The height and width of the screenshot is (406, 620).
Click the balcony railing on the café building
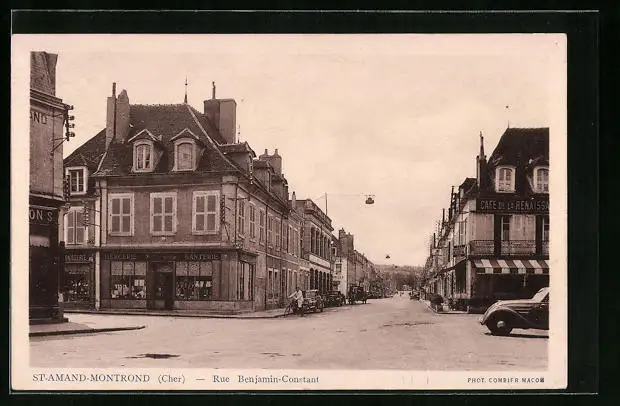point(509,247)
